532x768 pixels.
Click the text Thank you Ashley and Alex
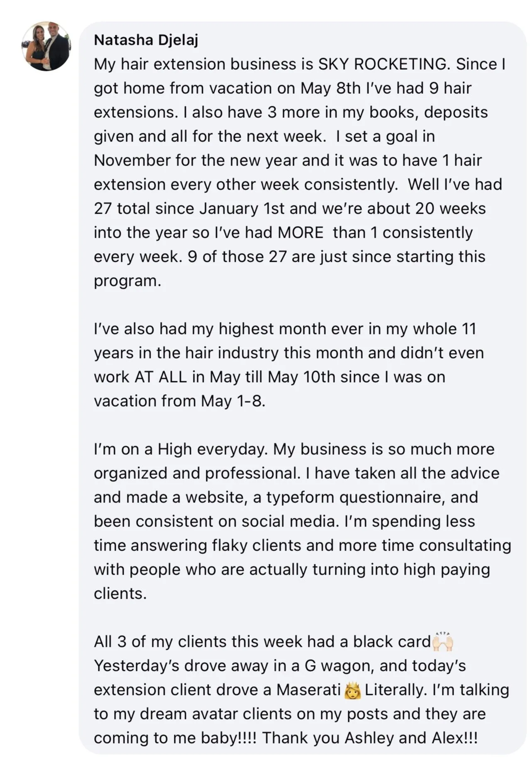[x=370, y=738]
